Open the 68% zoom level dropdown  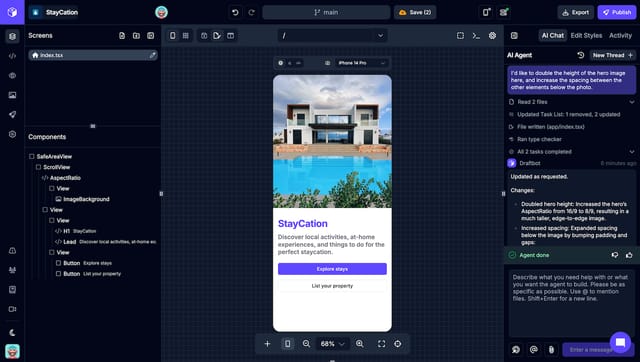[x=332, y=344]
